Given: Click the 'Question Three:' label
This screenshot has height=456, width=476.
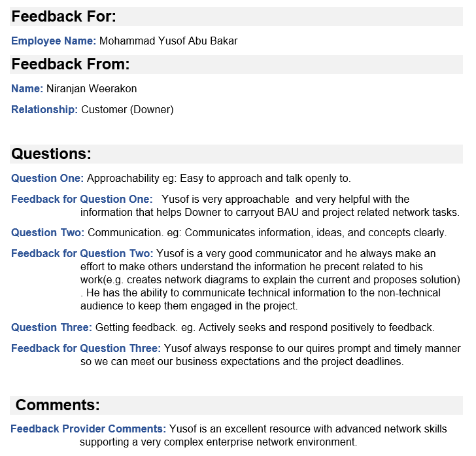Looking at the screenshot, I should tap(52, 328).
